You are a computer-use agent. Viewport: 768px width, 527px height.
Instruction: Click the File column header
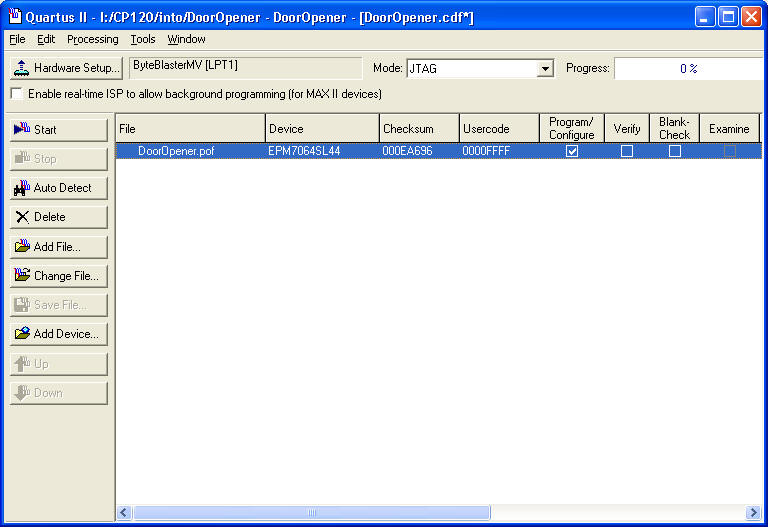(x=191, y=128)
